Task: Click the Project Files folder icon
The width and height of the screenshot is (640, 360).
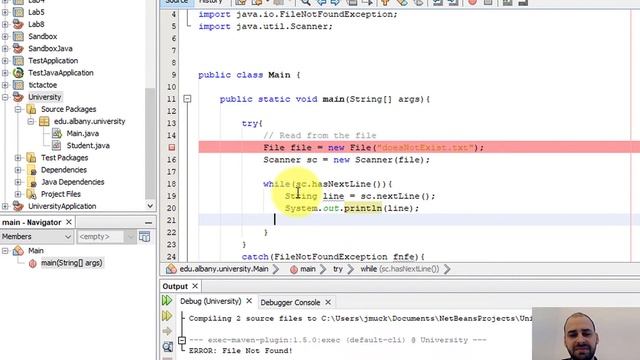Action: [x=31, y=194]
